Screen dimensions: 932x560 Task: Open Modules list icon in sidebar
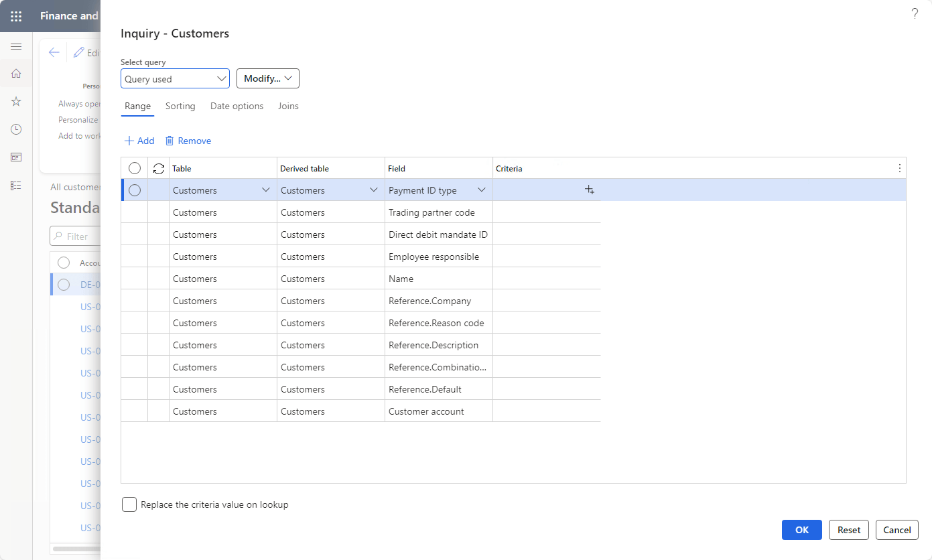pos(16,185)
